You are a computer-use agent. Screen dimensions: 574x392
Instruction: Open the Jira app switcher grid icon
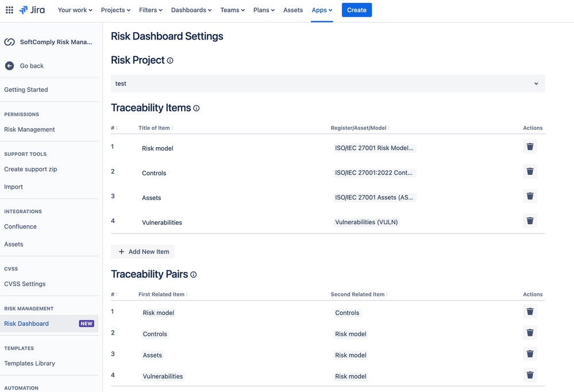tap(9, 10)
